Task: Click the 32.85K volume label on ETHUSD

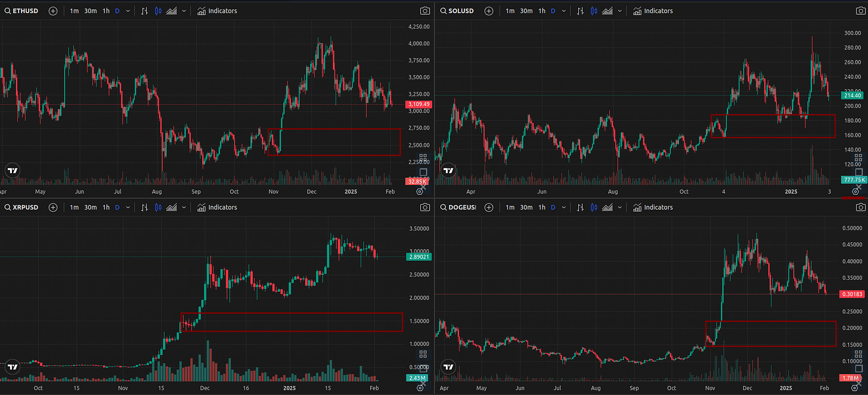Action: click(x=416, y=181)
